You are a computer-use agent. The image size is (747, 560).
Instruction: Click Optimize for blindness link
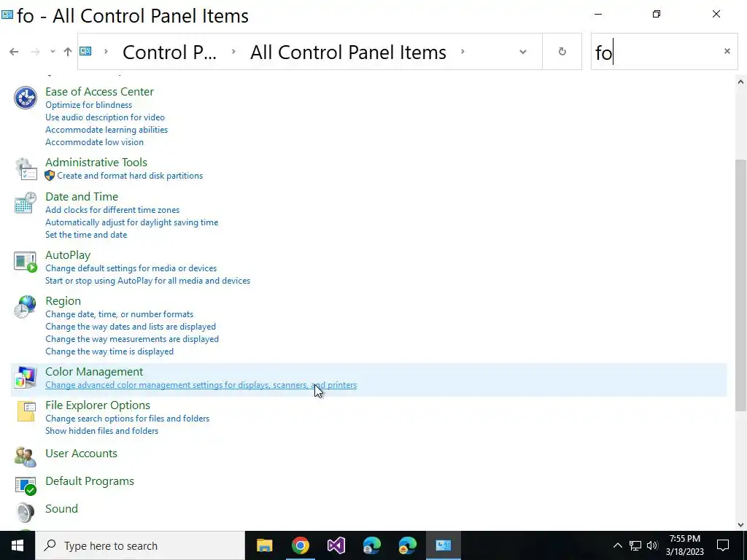tap(88, 105)
